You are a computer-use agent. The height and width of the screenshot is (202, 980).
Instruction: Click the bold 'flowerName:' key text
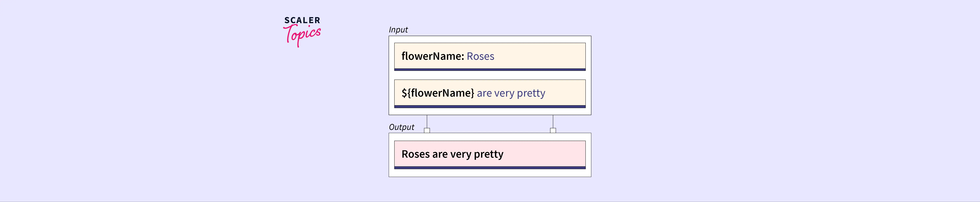[x=433, y=56]
